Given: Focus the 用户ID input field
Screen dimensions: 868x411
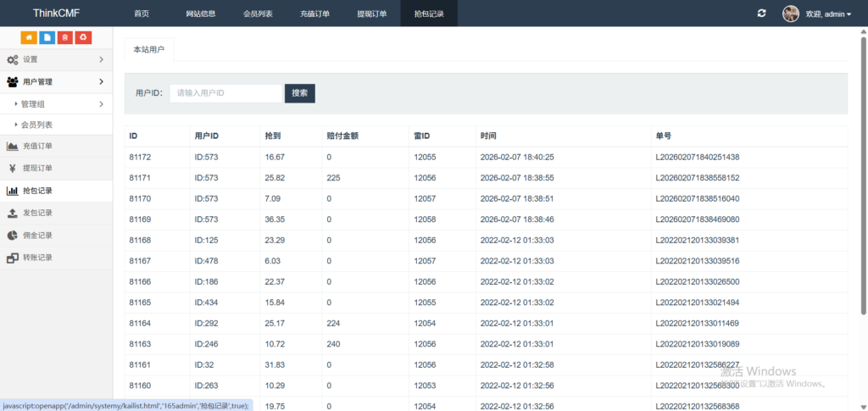Looking at the screenshot, I should click(225, 93).
